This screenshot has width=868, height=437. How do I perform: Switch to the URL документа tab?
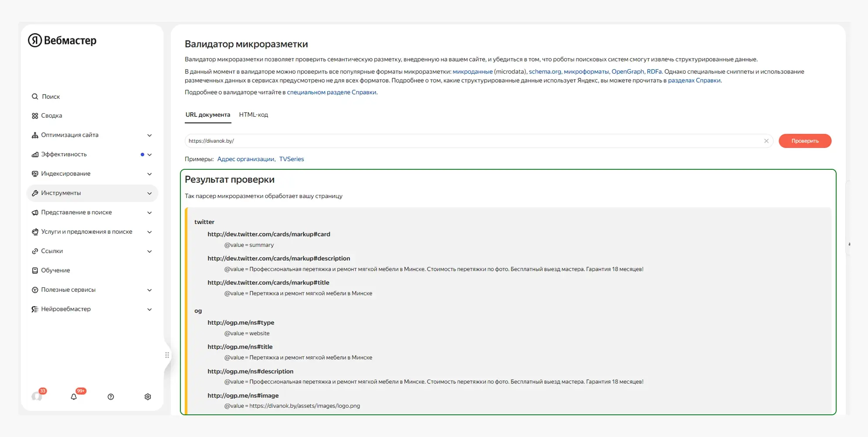click(208, 115)
